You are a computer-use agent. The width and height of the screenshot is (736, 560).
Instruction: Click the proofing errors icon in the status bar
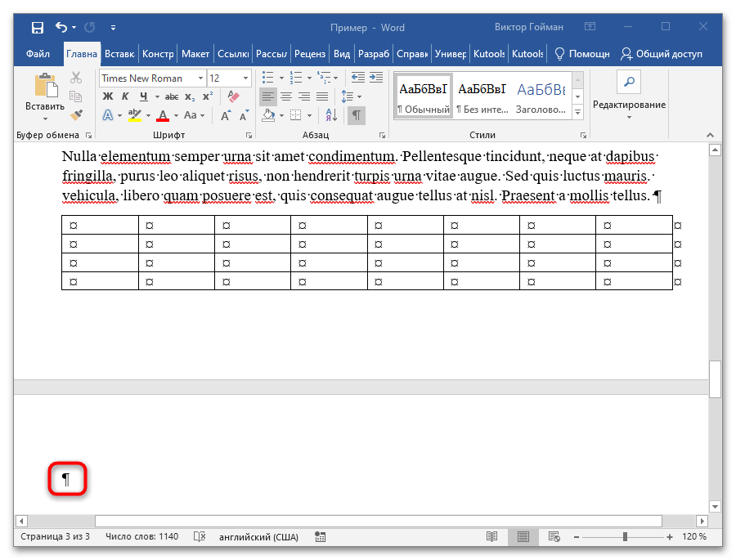(200, 536)
